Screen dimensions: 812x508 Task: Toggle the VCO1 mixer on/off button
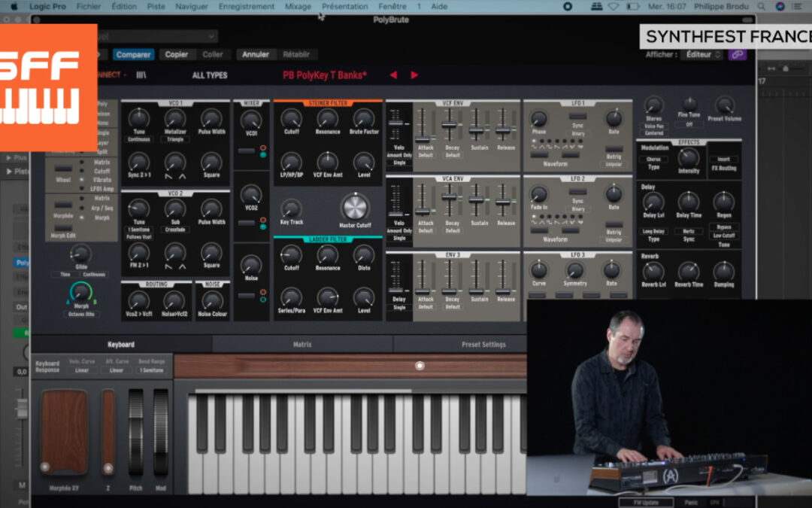coord(246,151)
